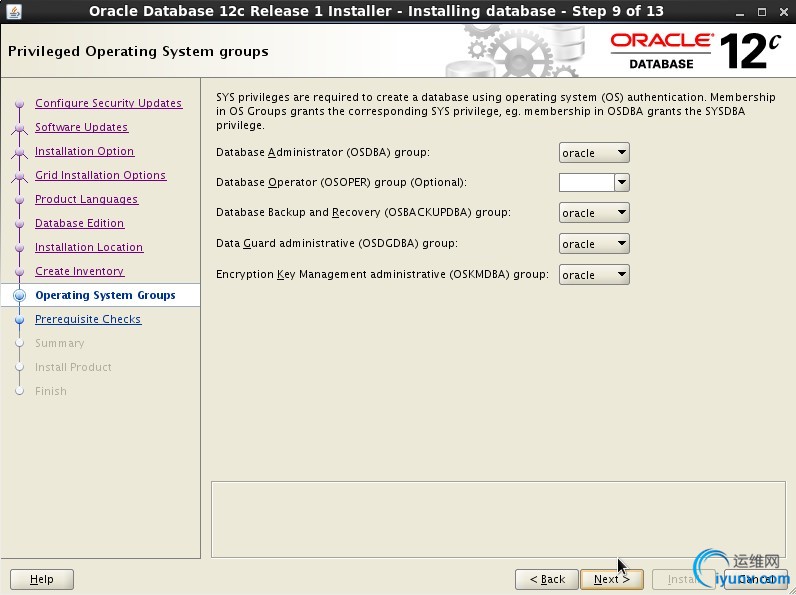Open the Installation Option step
Screen dimensions: 796x595
click(84, 151)
